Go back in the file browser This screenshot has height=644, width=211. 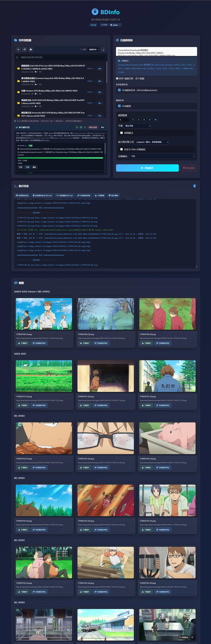click(x=19, y=49)
